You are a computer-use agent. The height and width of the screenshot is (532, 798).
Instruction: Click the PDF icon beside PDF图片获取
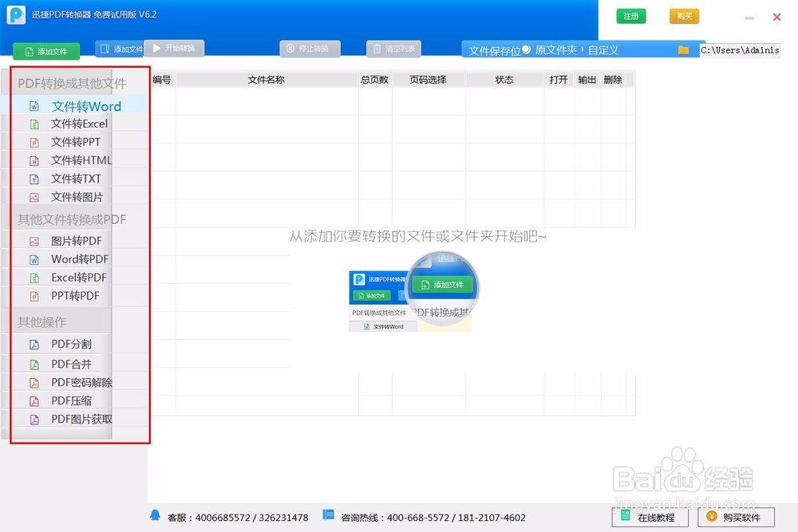click(34, 419)
